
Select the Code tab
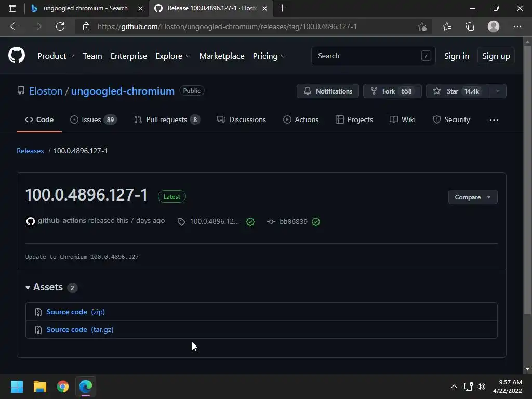coord(39,120)
